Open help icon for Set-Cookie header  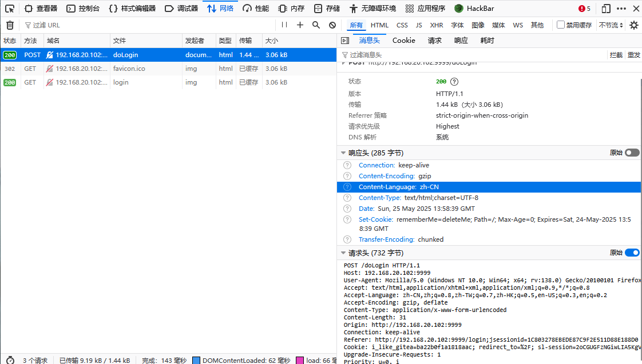pos(347,219)
